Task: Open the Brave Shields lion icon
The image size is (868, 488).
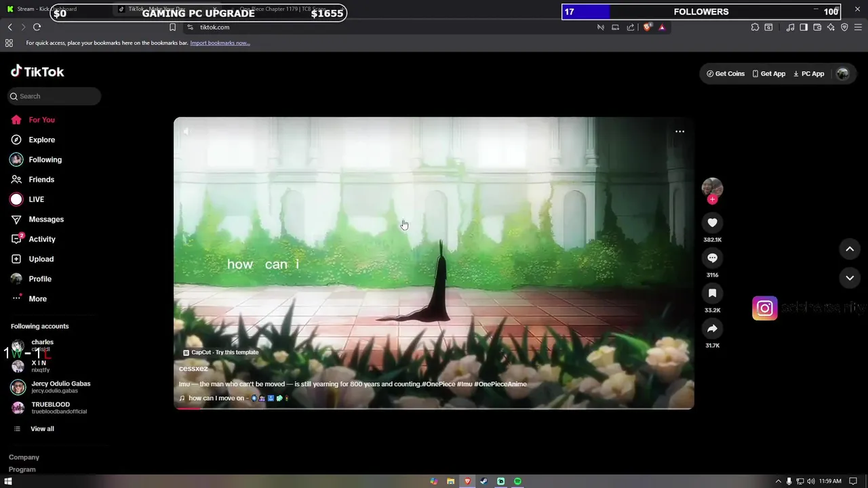Action: point(647,27)
